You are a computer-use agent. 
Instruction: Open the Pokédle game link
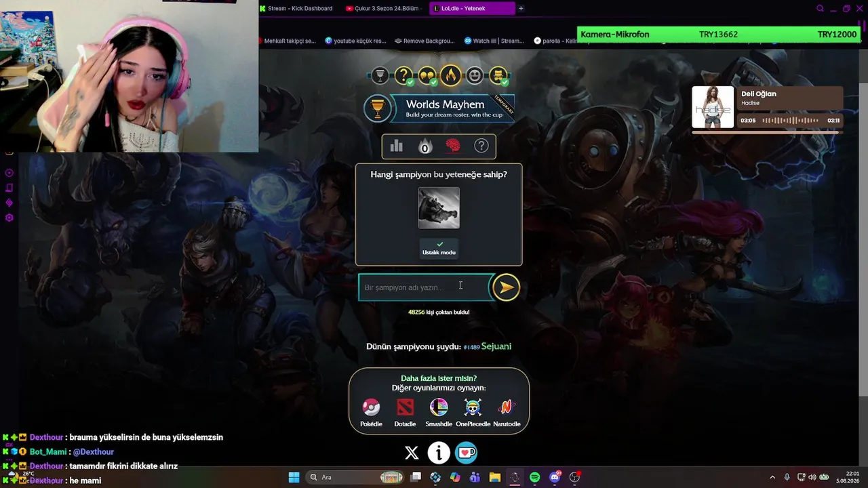pyautogui.click(x=371, y=412)
